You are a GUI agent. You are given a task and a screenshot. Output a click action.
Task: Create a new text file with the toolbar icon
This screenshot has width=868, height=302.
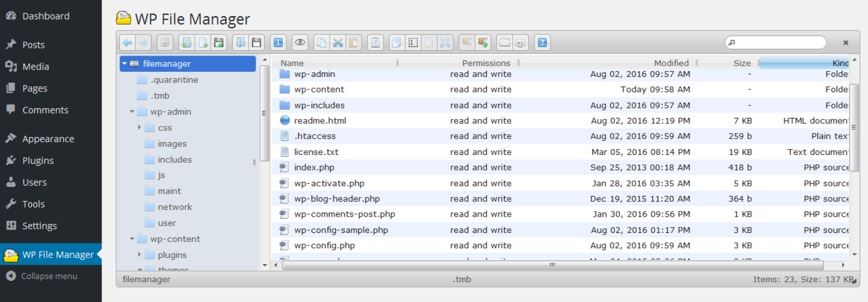click(203, 42)
